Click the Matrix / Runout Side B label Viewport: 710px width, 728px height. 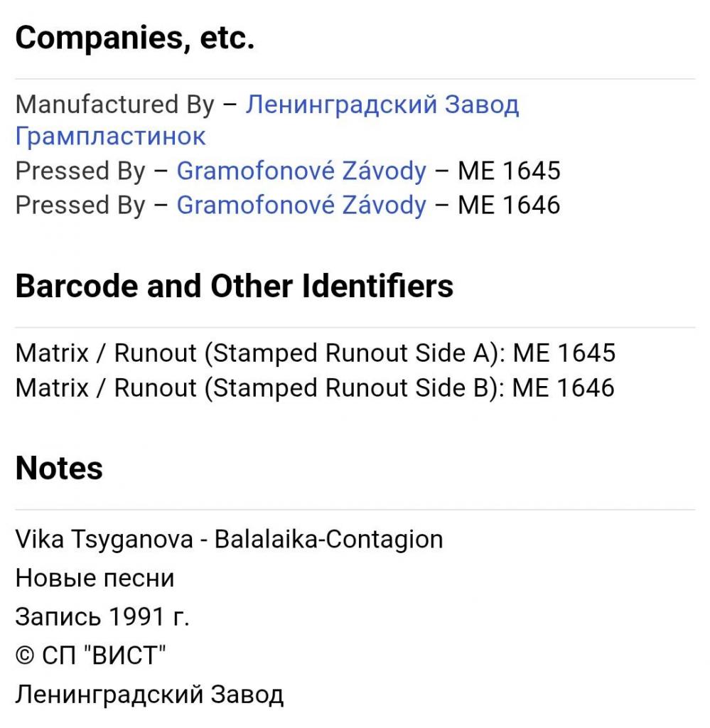point(259,387)
